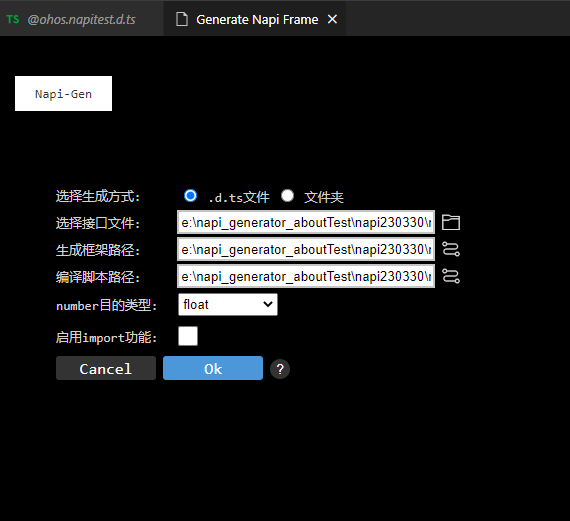This screenshot has width=570, height=521.
Task: Click TS icon of napitest tab
Action: pos(13,19)
